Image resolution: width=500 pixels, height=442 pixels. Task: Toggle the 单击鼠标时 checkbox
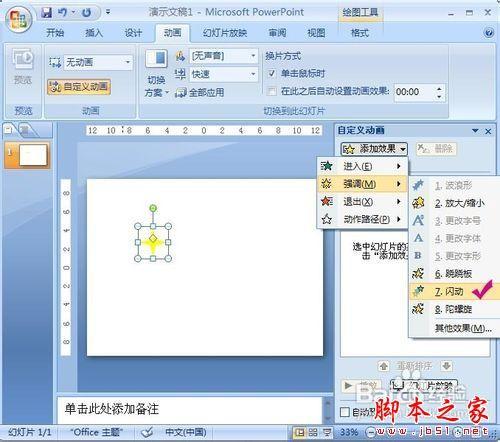272,73
